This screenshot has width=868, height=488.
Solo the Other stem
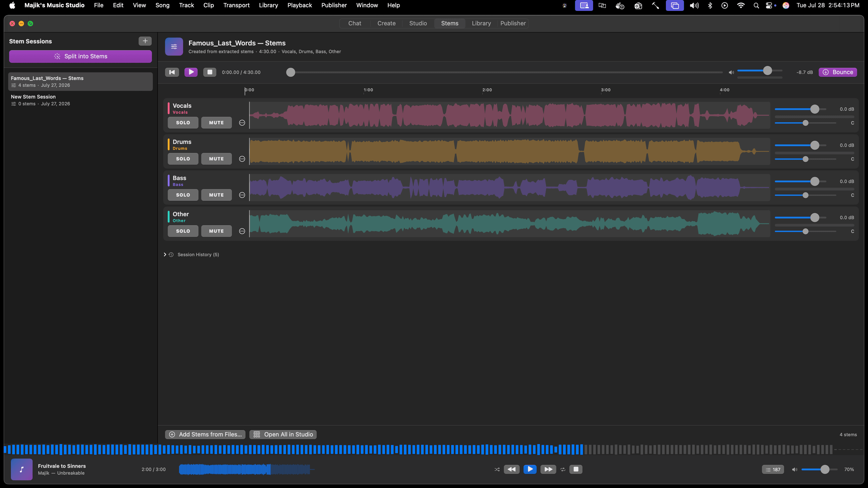183,231
